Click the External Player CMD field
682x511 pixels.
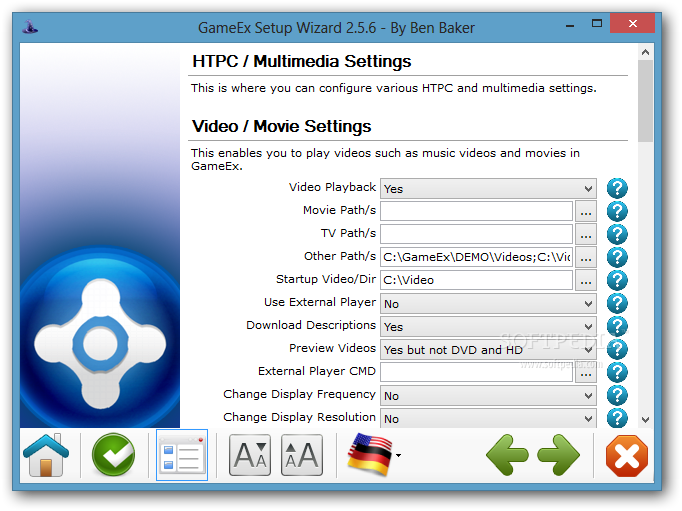coord(476,373)
